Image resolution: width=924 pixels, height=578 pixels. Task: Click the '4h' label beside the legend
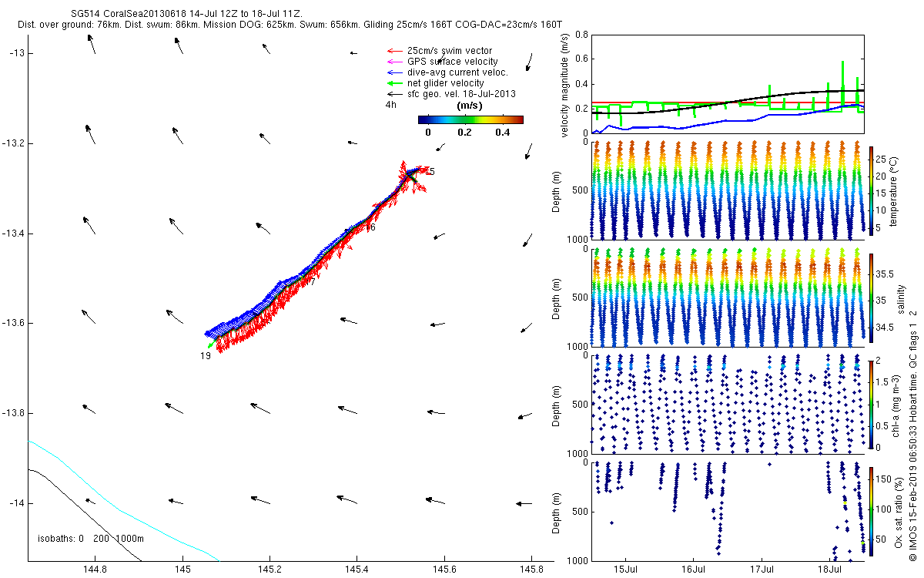[391, 104]
